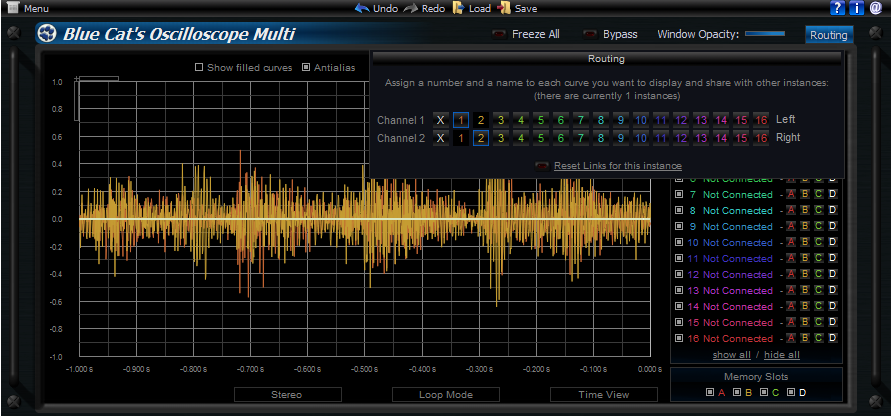
Task: Store curve 13 in memory slot C
Action: point(818,290)
